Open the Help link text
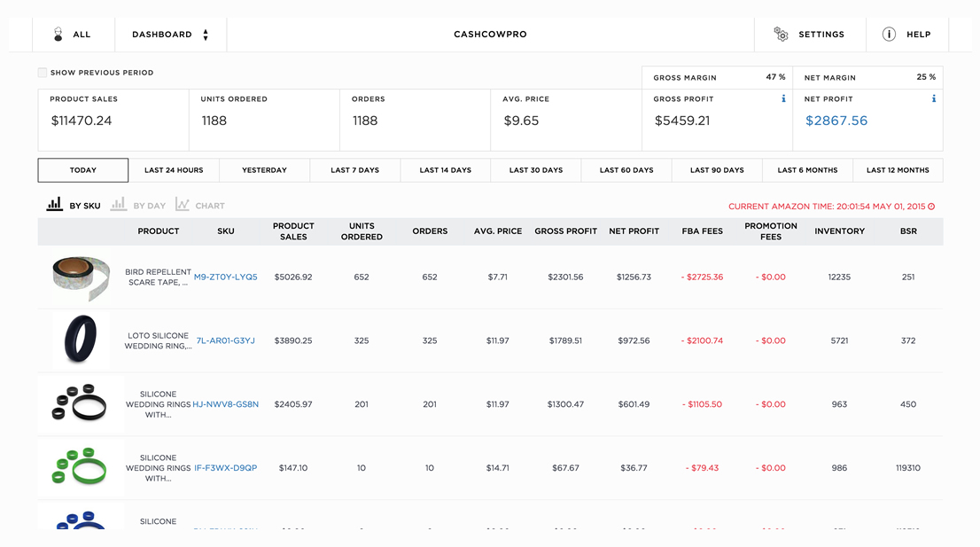Screen dimensions: 980x547 pos(918,35)
